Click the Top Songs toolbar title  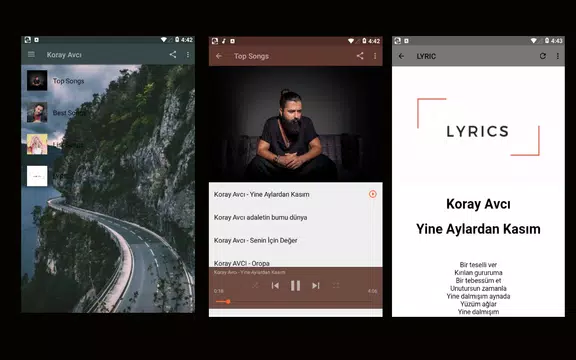point(252,56)
